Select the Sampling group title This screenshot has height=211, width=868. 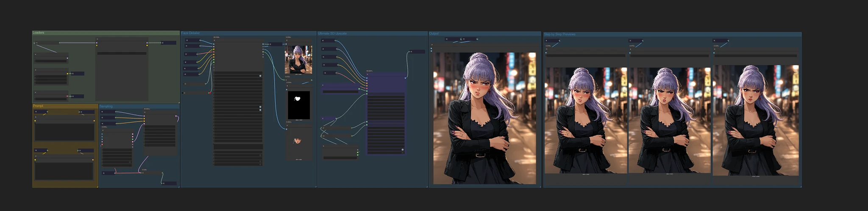tap(106, 107)
